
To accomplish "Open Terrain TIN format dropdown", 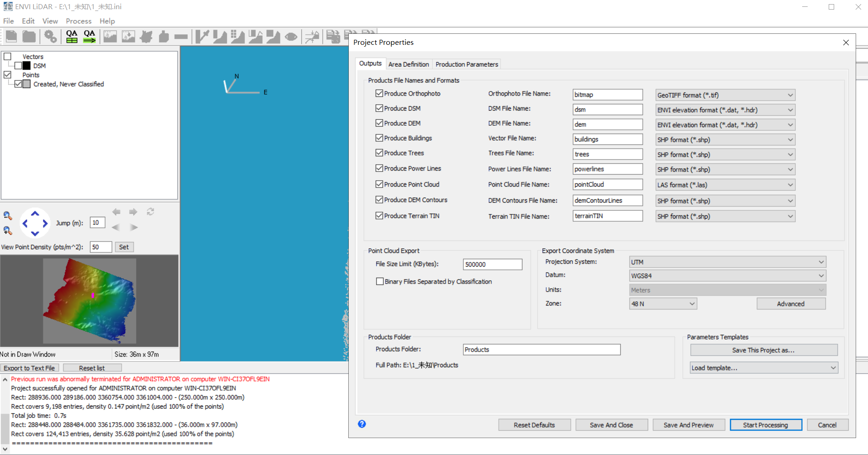I will (x=725, y=216).
